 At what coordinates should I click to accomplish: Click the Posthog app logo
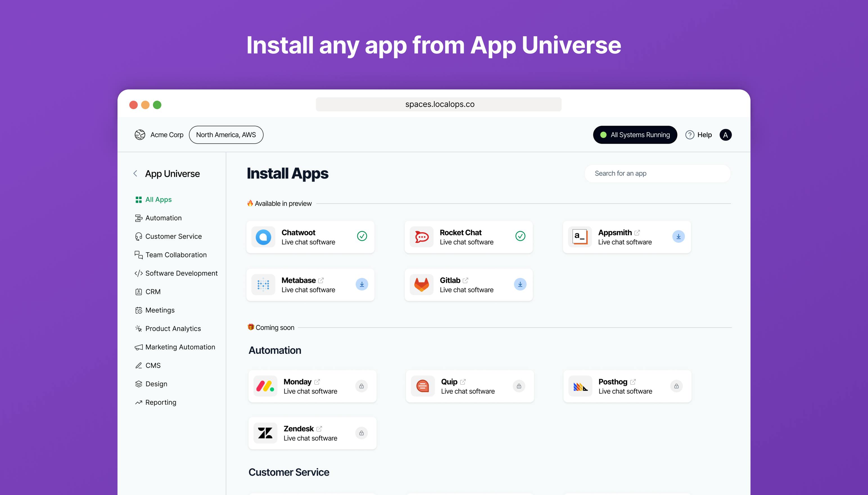[x=580, y=386]
